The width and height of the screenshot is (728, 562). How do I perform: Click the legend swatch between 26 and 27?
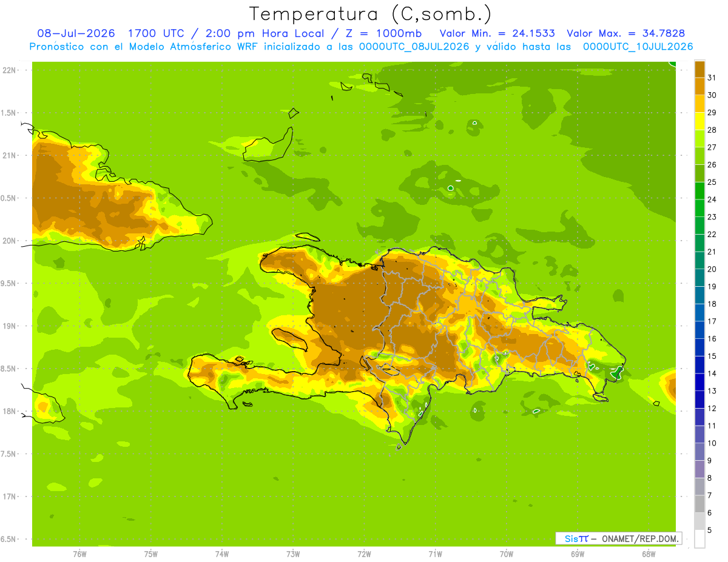click(699, 156)
